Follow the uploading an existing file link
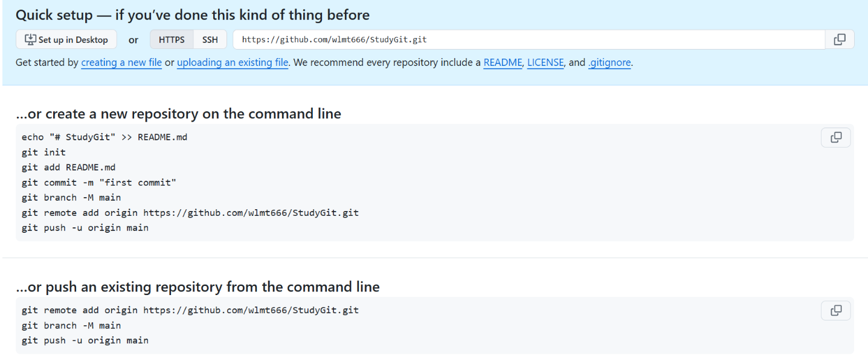868x364 pixels. [233, 62]
